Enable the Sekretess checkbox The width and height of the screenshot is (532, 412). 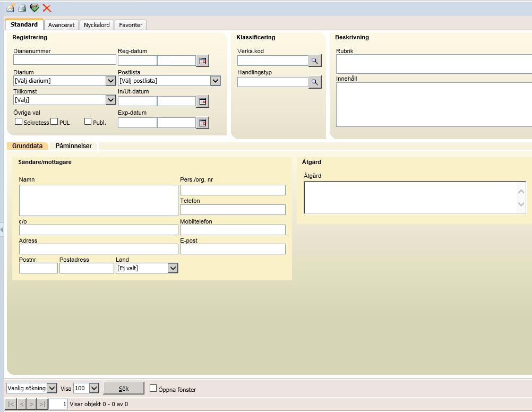click(19, 122)
